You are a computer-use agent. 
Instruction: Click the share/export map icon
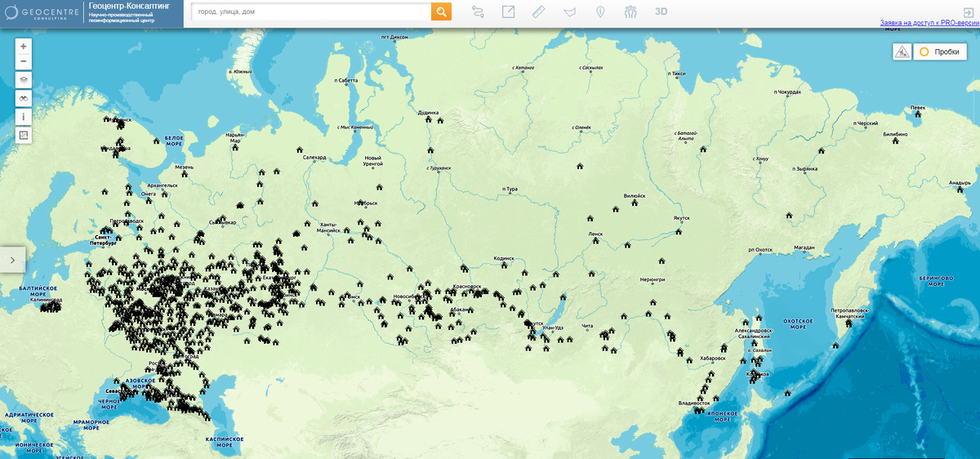pyautogui.click(x=508, y=11)
